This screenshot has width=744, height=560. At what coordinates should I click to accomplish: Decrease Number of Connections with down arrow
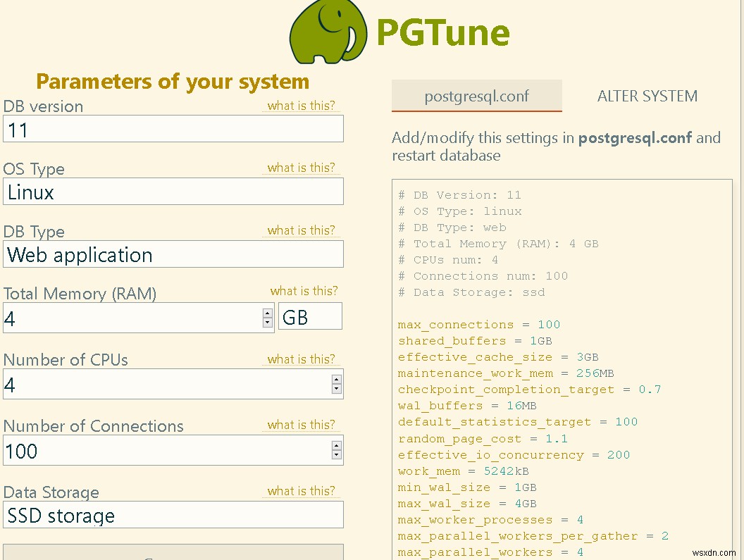(x=336, y=455)
